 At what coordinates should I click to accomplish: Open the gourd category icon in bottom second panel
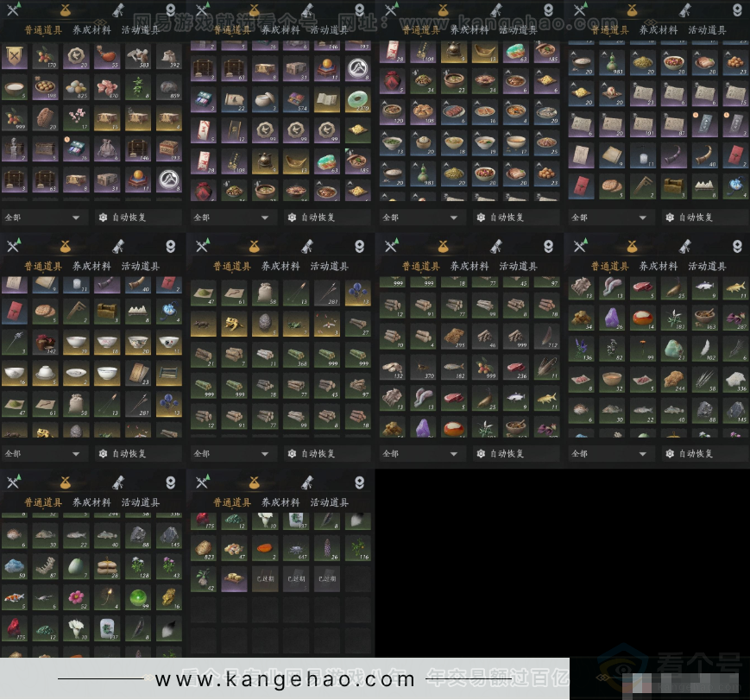[x=359, y=482]
